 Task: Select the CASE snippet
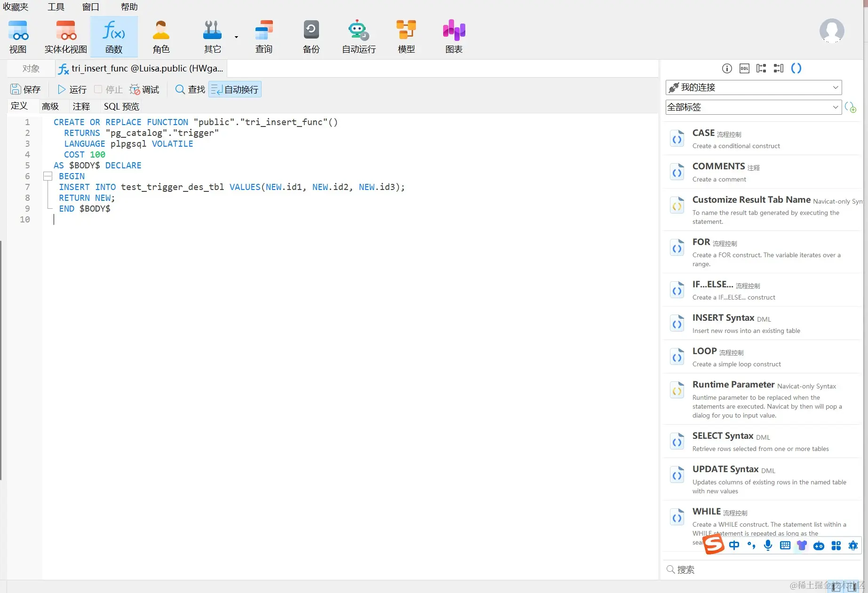coord(762,139)
